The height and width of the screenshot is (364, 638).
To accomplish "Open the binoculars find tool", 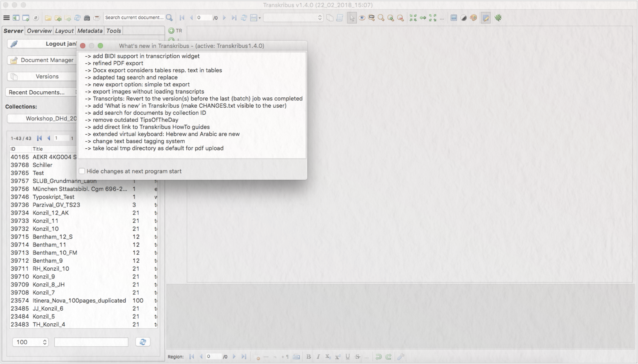I will 87,18.
